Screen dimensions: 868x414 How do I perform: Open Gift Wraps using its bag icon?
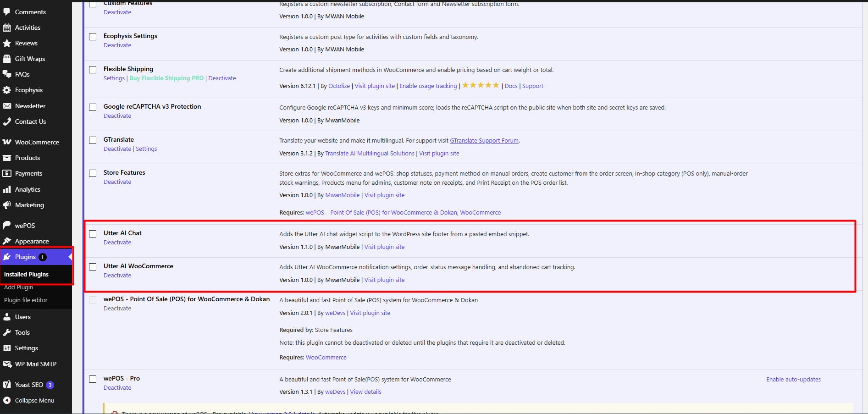pyautogui.click(x=7, y=59)
